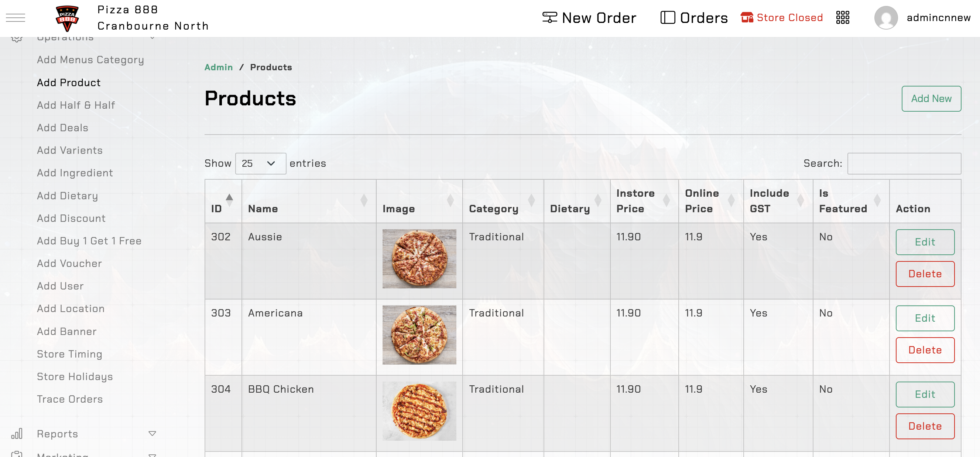Select Store Timing in the sidebar
The image size is (980, 457).
[x=69, y=354]
